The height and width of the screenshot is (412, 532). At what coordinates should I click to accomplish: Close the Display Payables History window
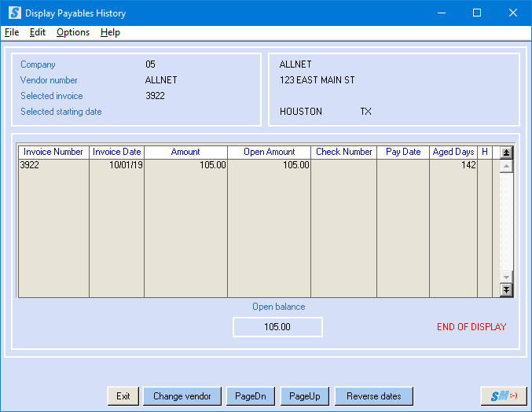(x=513, y=13)
